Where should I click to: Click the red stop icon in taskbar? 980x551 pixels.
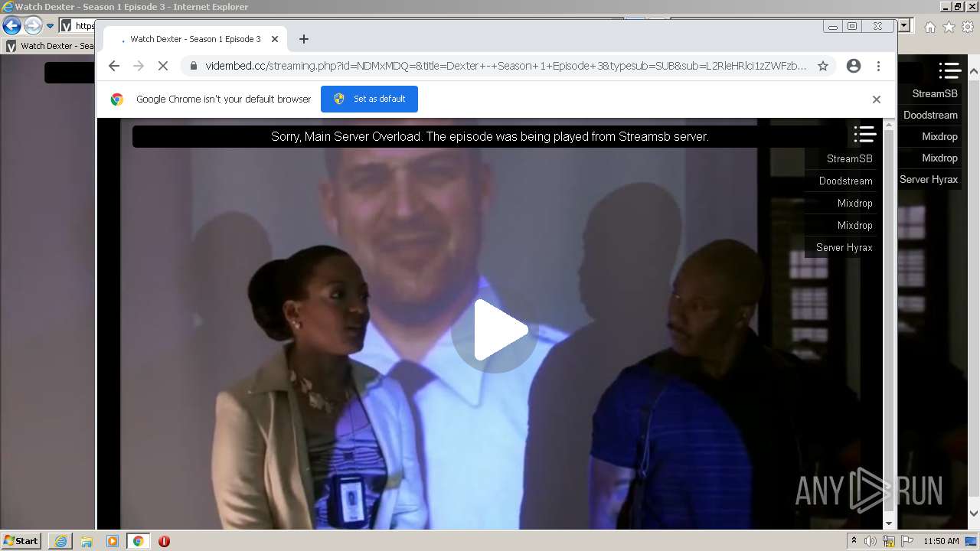(164, 541)
